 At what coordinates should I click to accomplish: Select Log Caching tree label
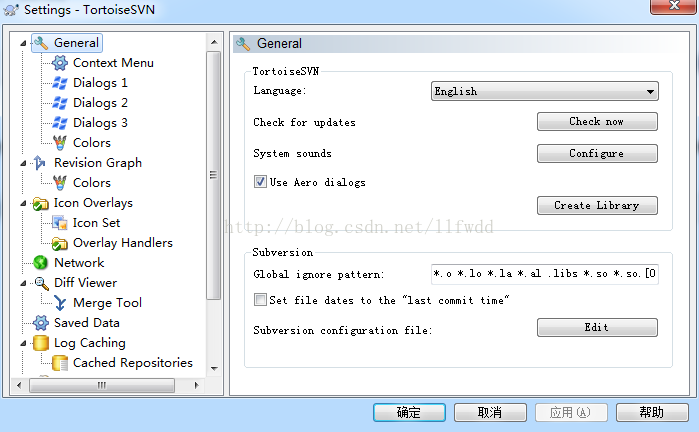point(90,343)
